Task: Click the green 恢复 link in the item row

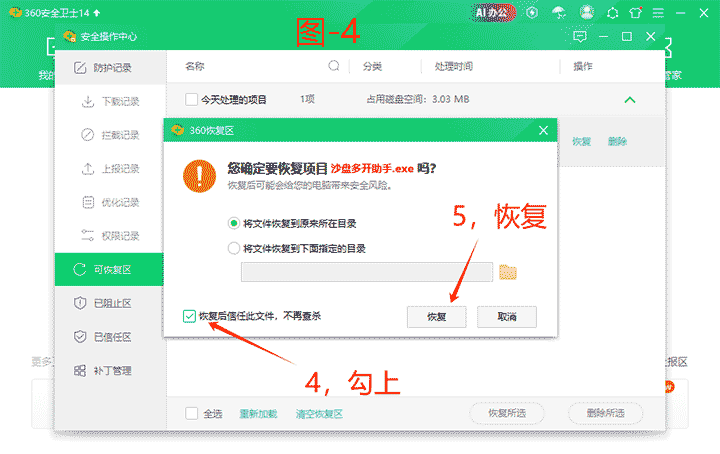Action: point(581,141)
